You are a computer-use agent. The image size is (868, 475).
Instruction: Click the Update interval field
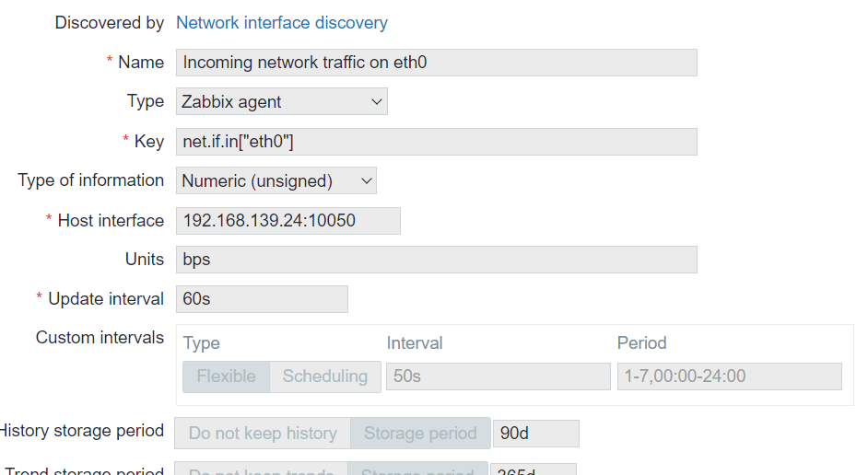point(262,299)
